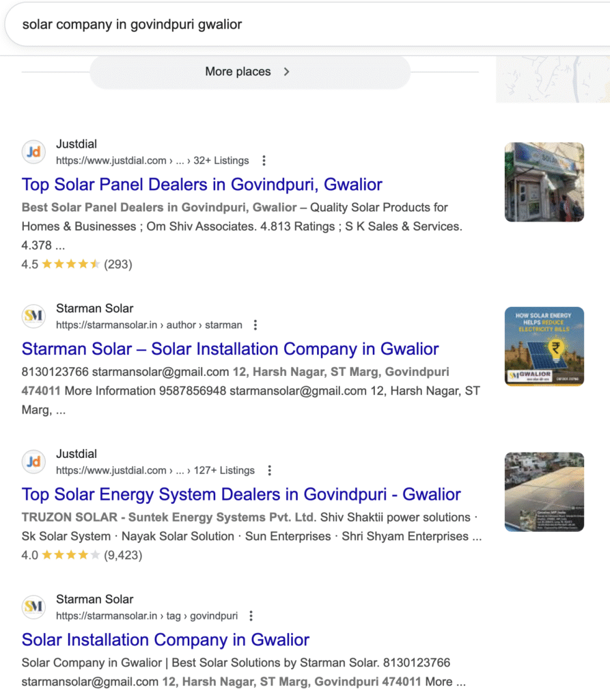Screen dimensions: 610x700
Task: Click the starmansolar.in › tag › govindpuri URL
Action: pos(149,616)
